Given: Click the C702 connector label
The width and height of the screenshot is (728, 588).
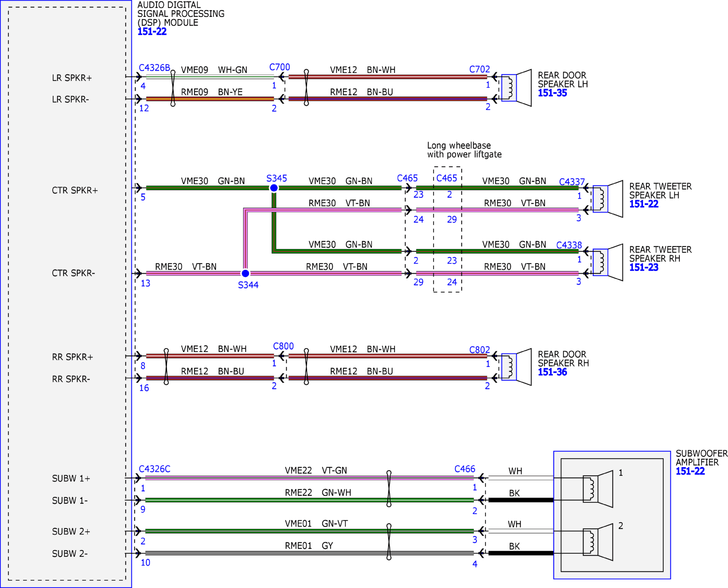Looking at the screenshot, I should (479, 69).
